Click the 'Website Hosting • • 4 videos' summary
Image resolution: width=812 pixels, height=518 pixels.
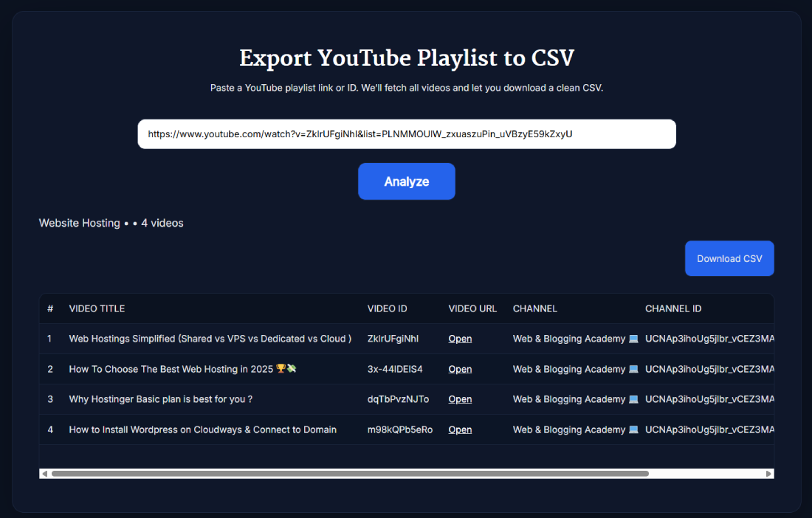click(x=111, y=223)
